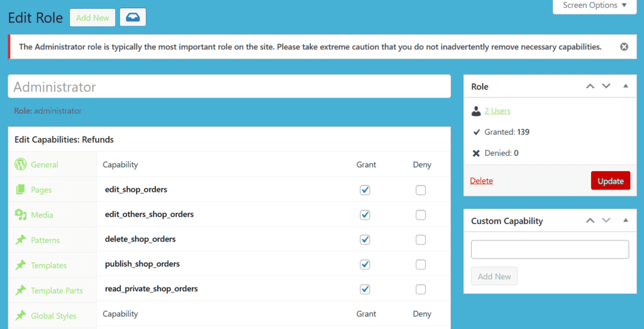Toggle Grant checkbox for read_private_shop_orders

(x=365, y=289)
